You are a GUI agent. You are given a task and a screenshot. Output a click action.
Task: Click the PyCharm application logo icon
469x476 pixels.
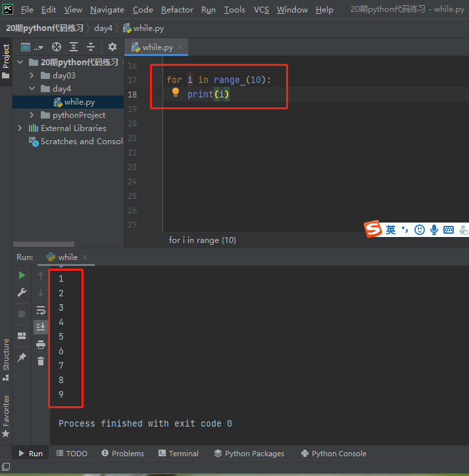8,9
